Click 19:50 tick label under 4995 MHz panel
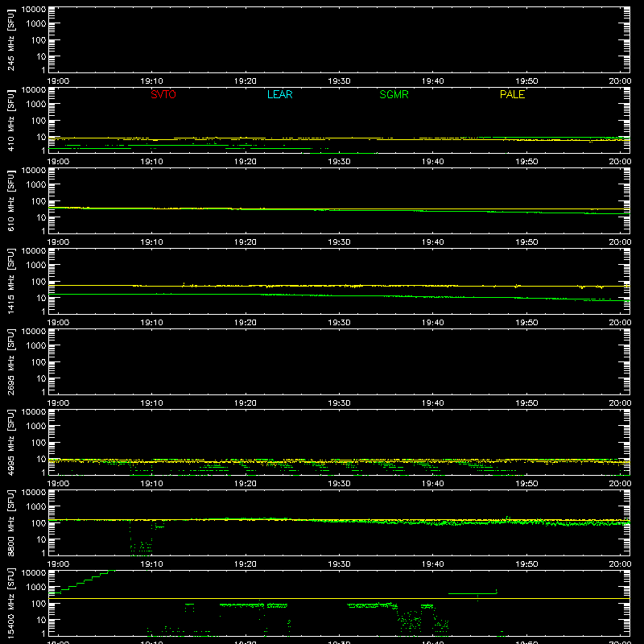The width and height of the screenshot is (644, 644). [526, 484]
